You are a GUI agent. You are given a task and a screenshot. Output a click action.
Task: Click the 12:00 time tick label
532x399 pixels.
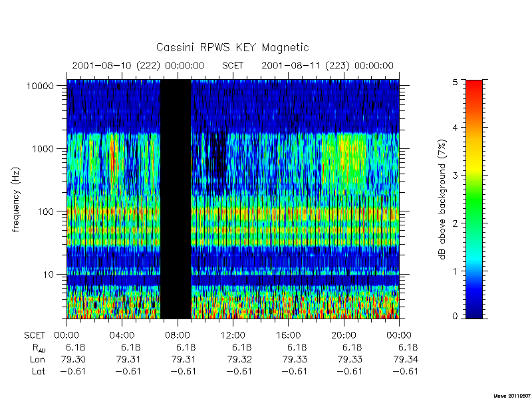(233, 336)
